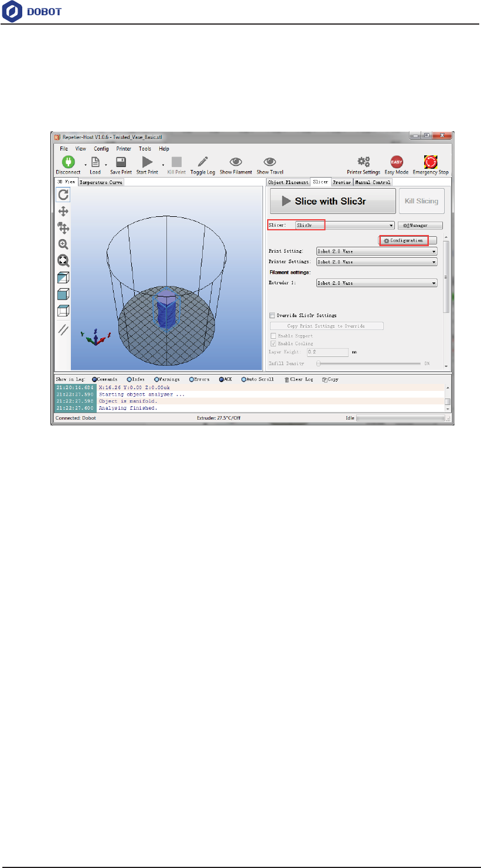
Task: Switch to Easy Mode red icon
Action: pyautogui.click(x=397, y=162)
